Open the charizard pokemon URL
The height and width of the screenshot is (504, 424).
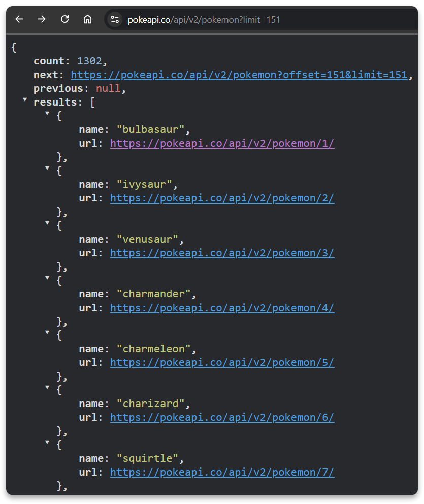(x=222, y=417)
